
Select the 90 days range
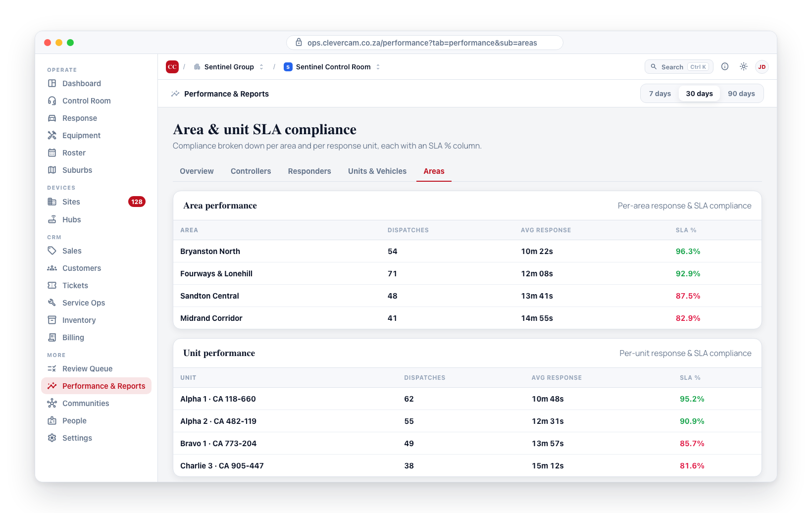[x=741, y=94]
